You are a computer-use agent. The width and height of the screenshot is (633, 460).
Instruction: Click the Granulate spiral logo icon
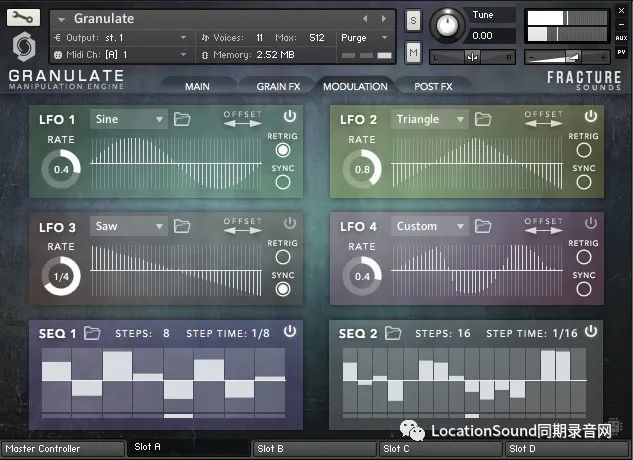click(24, 46)
